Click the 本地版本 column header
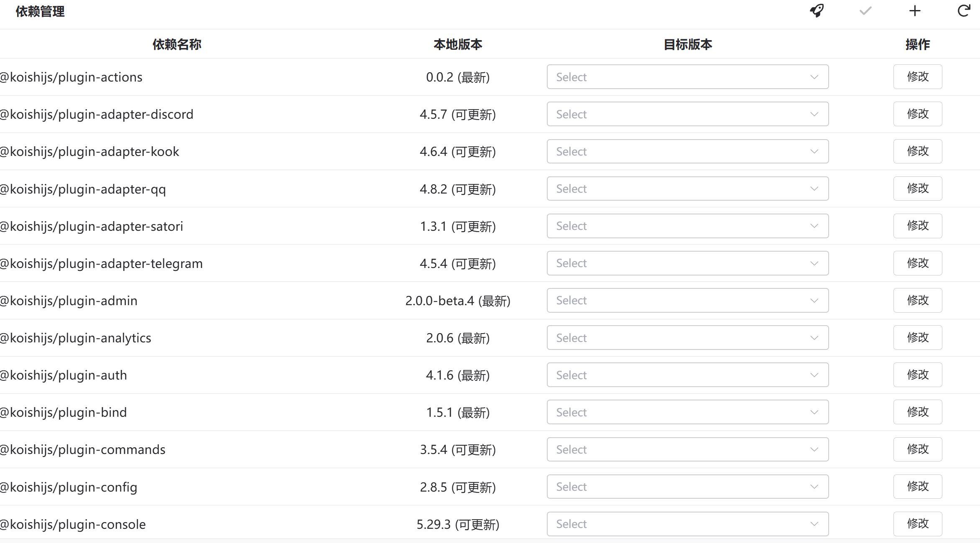980x543 pixels. 458,44
